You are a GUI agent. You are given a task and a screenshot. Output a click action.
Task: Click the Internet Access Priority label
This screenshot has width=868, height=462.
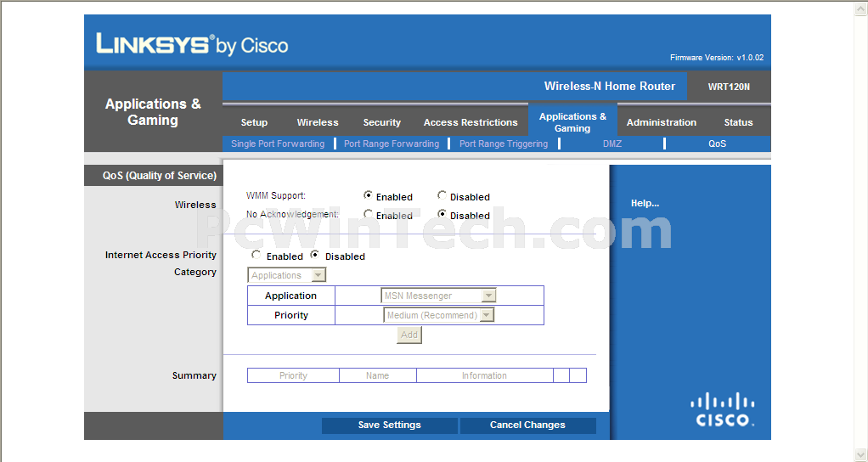pyautogui.click(x=161, y=255)
